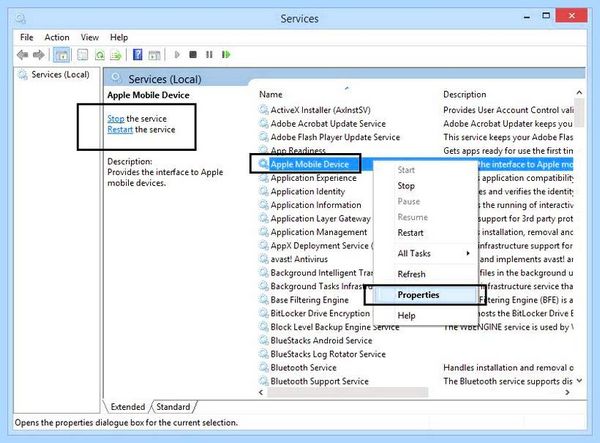
Task: Choose Help in the context menu
Action: pyautogui.click(x=406, y=316)
